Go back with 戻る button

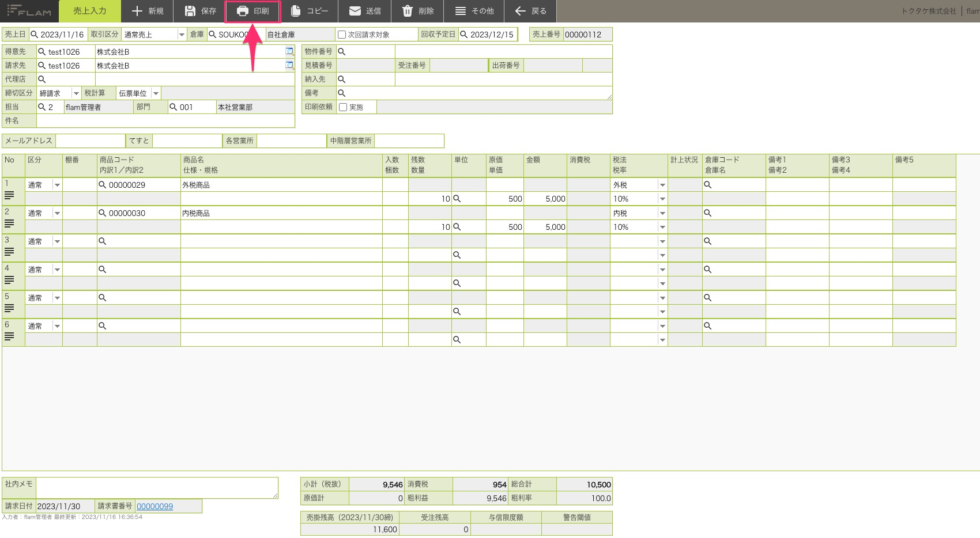pos(530,11)
